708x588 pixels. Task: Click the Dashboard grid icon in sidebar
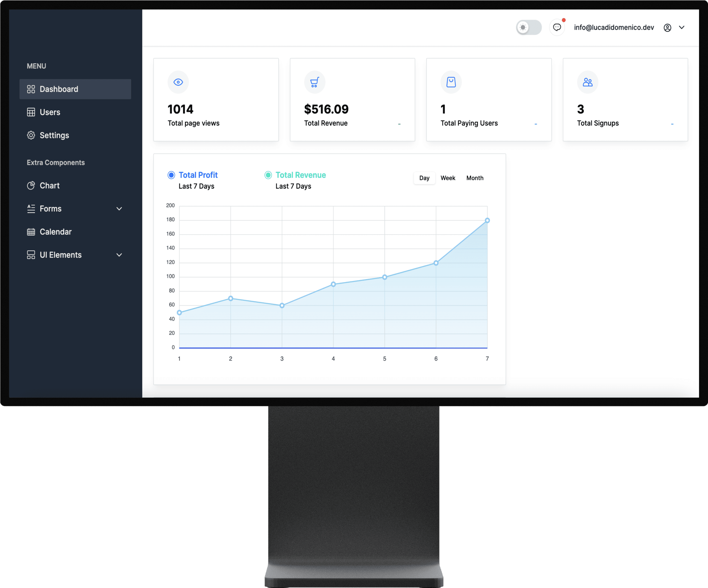[31, 89]
